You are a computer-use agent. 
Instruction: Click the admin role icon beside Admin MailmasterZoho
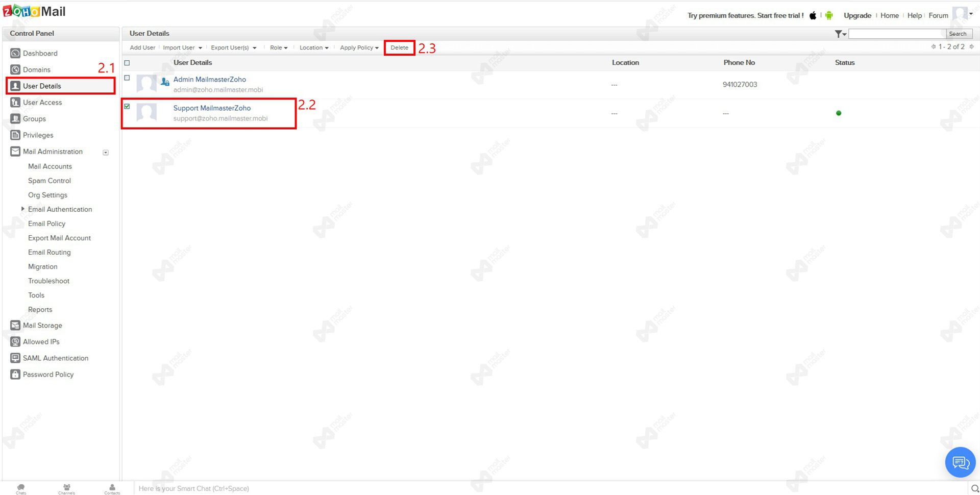pyautogui.click(x=165, y=82)
